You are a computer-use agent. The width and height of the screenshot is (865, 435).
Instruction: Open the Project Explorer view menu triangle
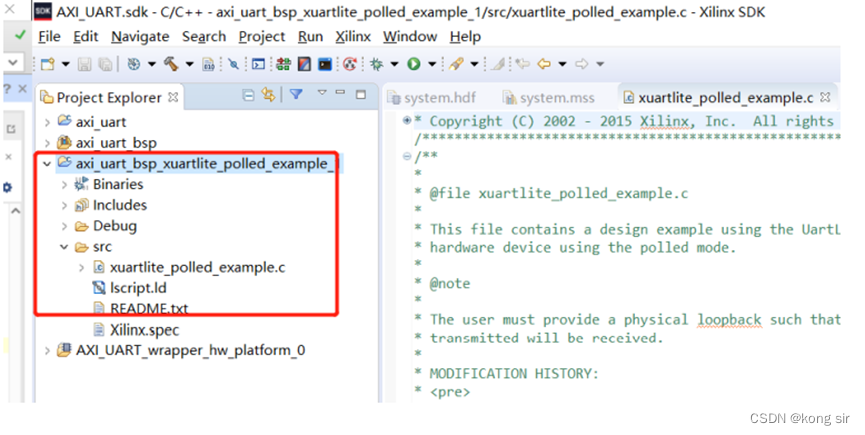point(322,93)
